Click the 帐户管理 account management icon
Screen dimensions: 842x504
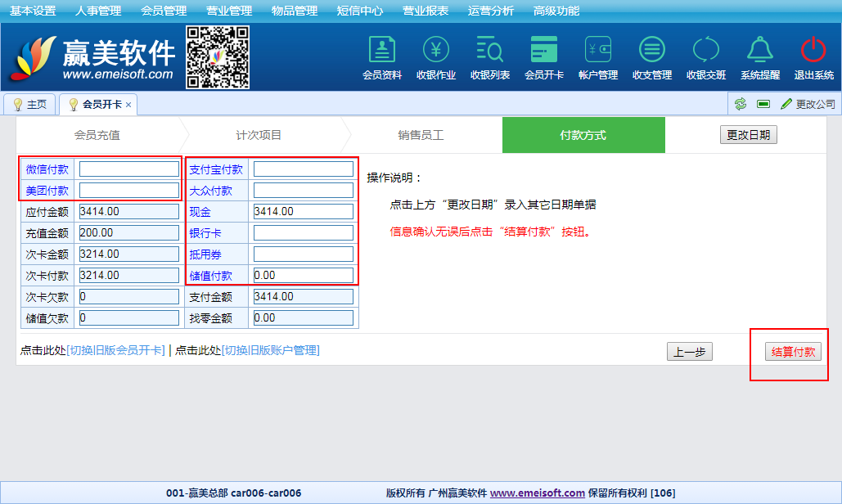coord(597,51)
